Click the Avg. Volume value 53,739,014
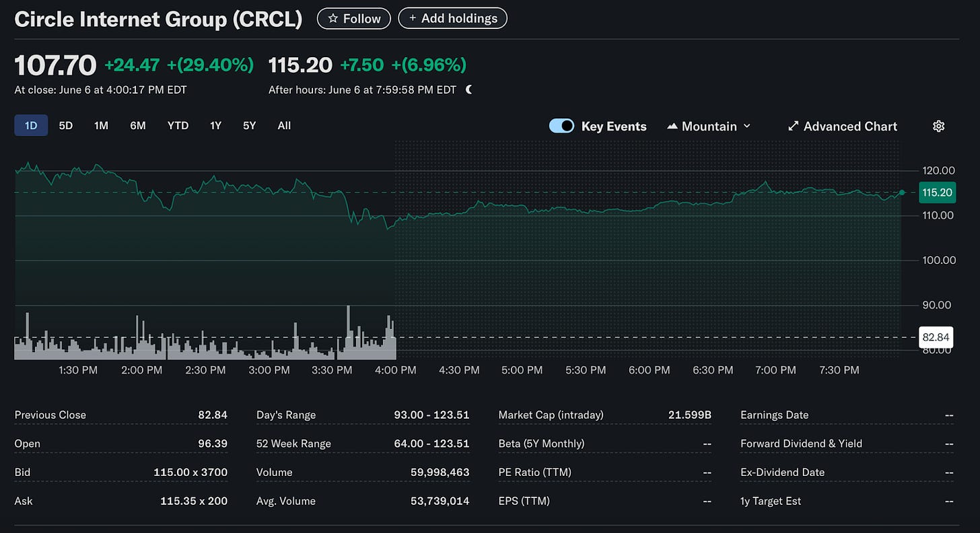The height and width of the screenshot is (533, 980). coord(440,501)
